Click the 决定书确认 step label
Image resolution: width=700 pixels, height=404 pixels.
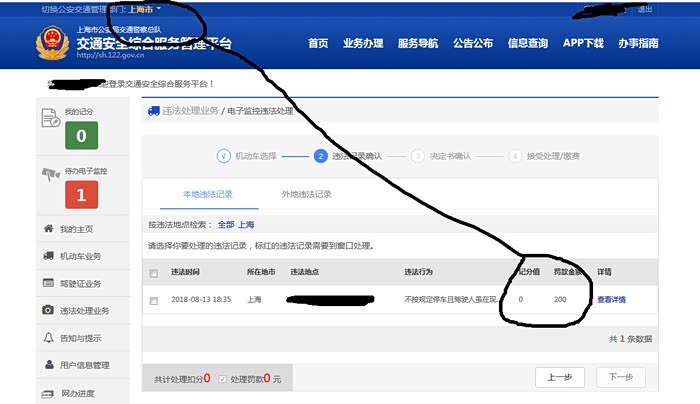450,156
